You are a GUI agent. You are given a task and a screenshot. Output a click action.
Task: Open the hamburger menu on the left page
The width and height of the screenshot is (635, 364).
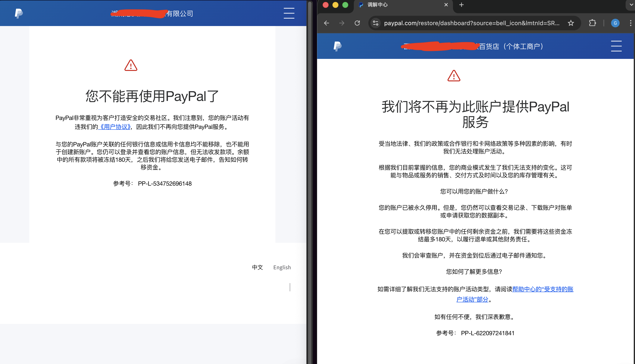pyautogui.click(x=289, y=13)
